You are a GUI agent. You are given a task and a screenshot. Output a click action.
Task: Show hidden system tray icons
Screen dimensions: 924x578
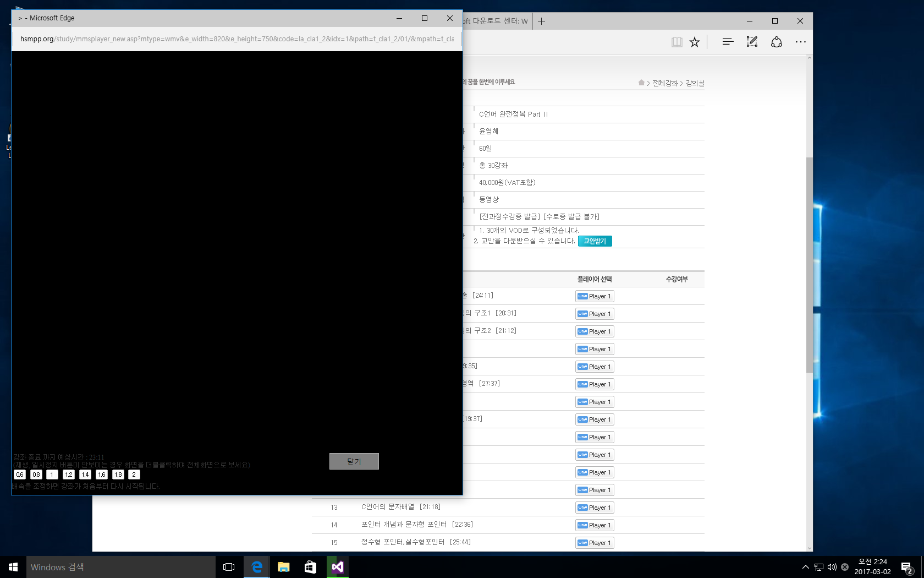(x=805, y=567)
